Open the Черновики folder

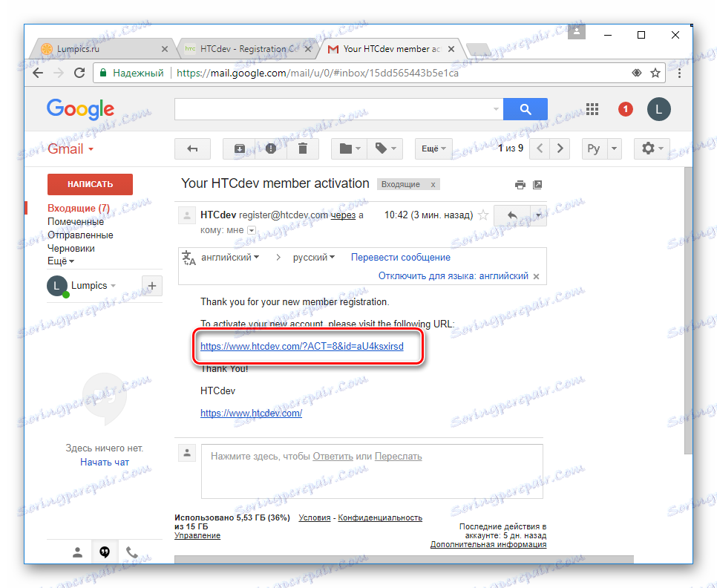click(x=71, y=248)
